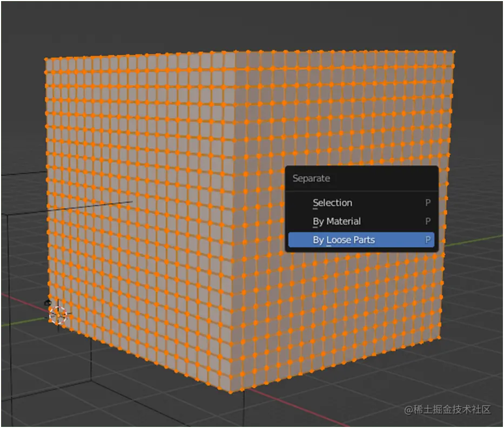The image size is (504, 428).
Task: Choose By Material from the Separate menu
Action: pos(336,221)
